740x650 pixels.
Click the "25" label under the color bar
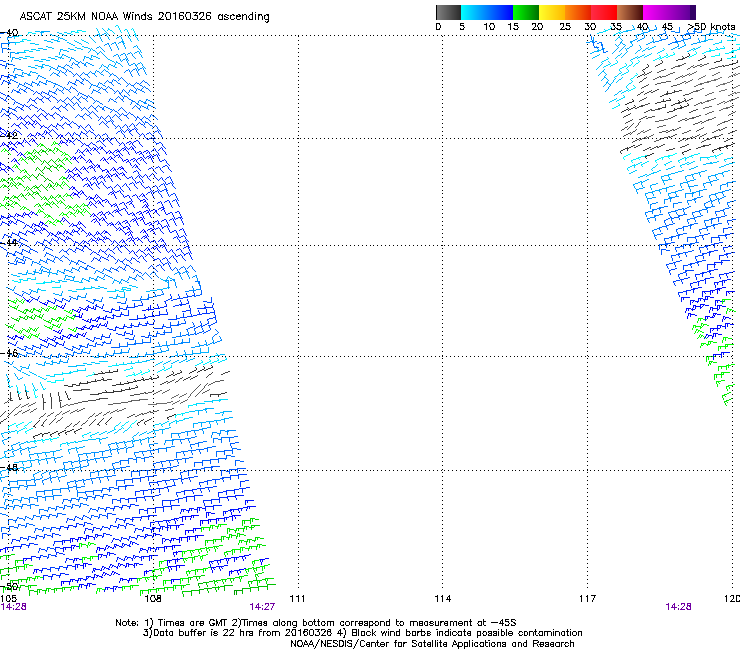565,27
